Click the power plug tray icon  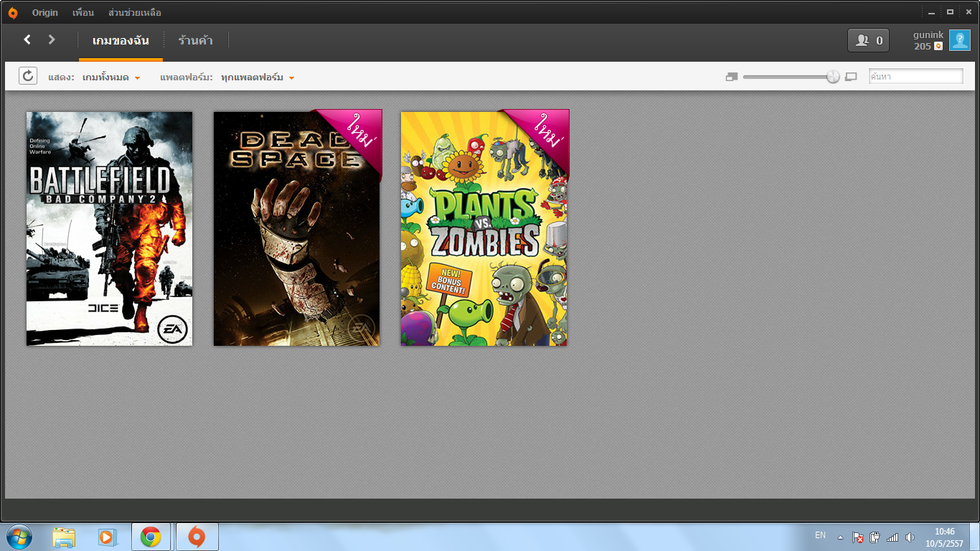click(x=875, y=537)
